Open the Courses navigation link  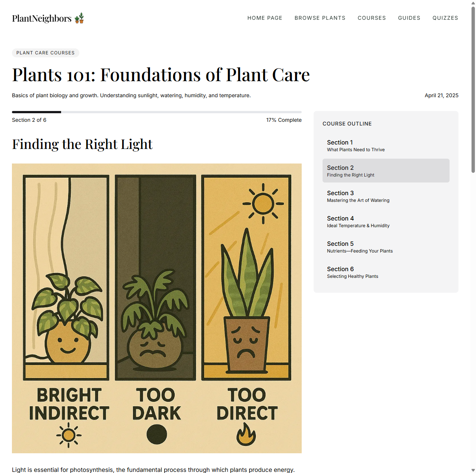(x=372, y=18)
